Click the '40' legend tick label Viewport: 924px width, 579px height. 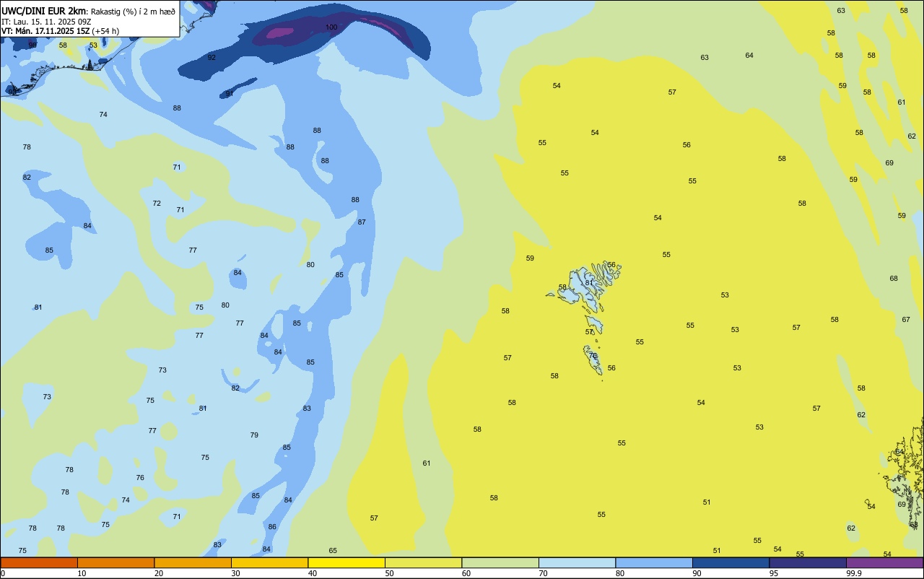click(313, 573)
